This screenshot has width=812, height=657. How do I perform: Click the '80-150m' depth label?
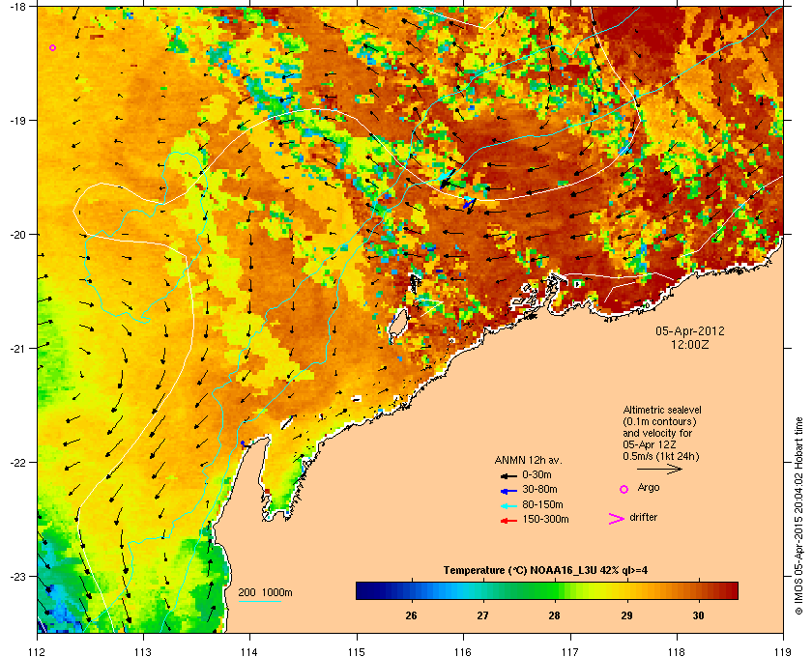[x=542, y=504]
